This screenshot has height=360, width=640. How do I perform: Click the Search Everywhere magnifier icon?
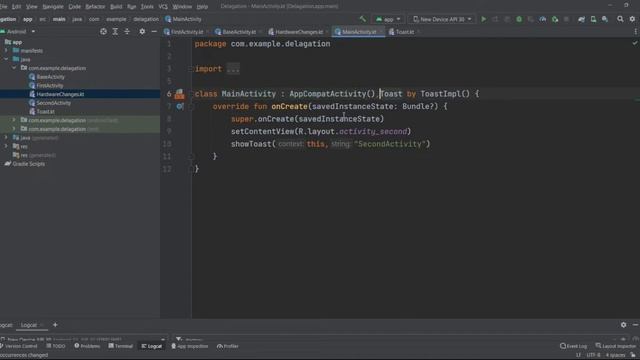(x=620, y=19)
